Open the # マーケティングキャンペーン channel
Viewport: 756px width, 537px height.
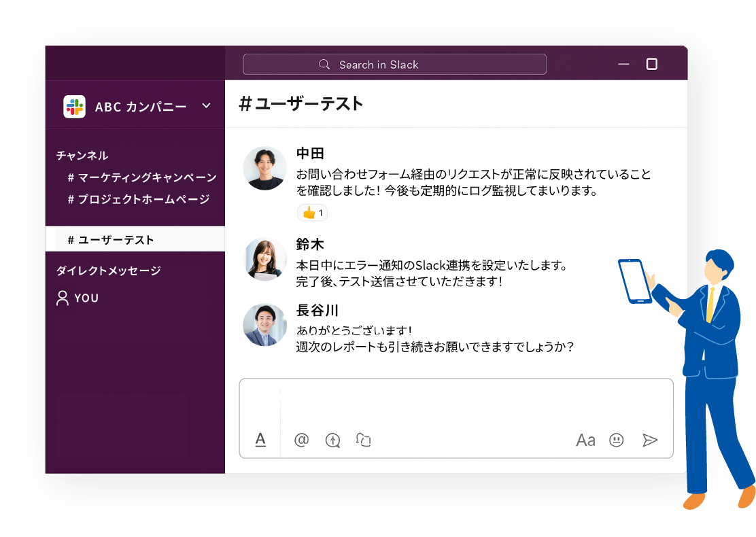[x=141, y=177]
